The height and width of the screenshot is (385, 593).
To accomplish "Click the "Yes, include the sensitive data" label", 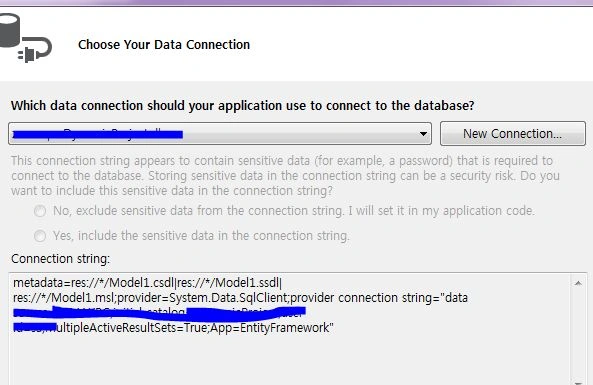I will click(201, 236).
